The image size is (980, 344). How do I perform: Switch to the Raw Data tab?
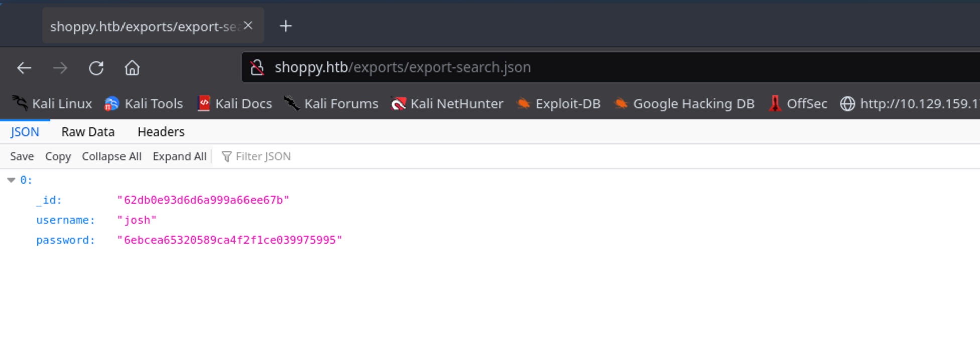point(88,132)
